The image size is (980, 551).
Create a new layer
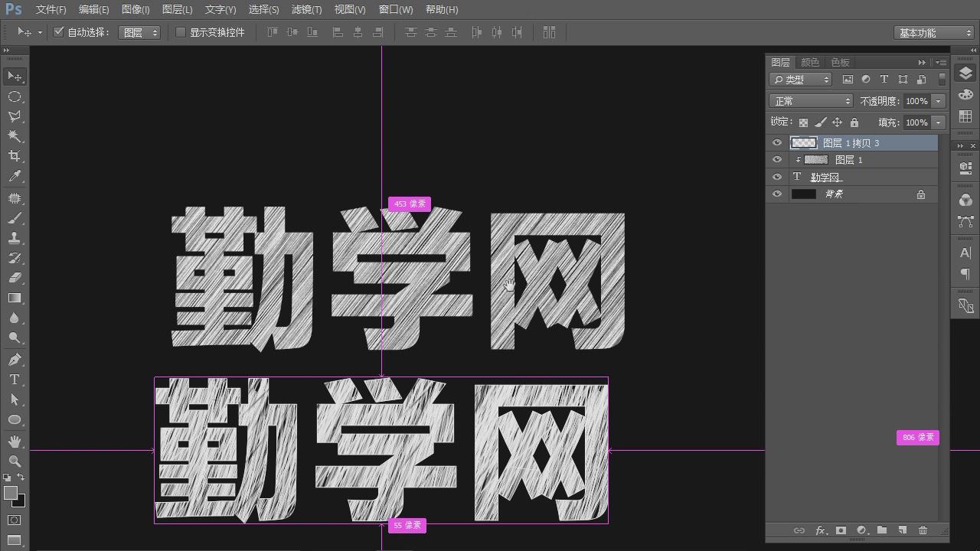coord(903,530)
